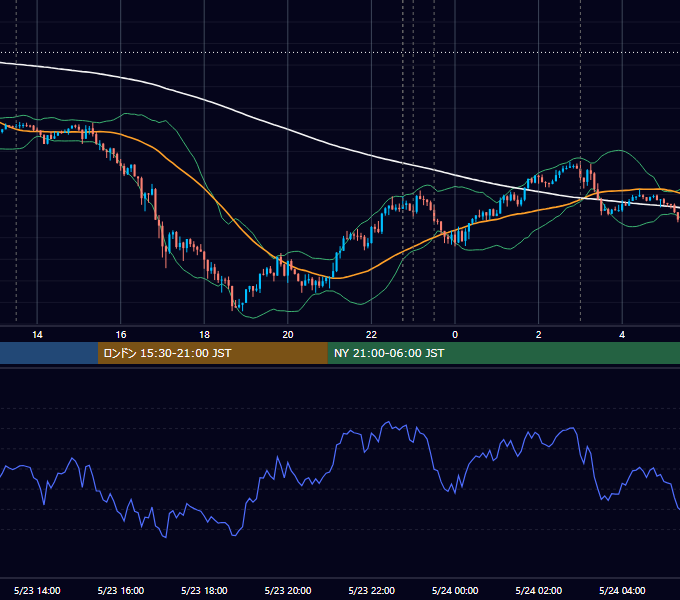Click the '16' hour label on price chart axis
The width and height of the screenshot is (680, 600).
click(121, 335)
